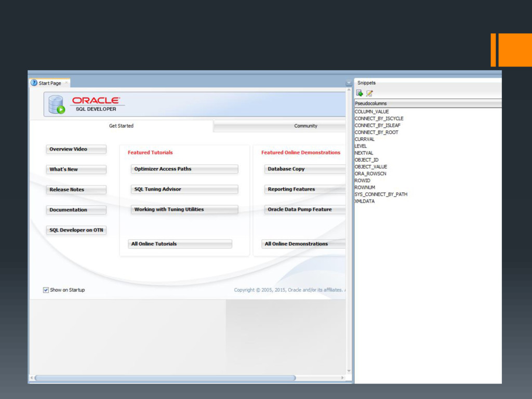
Task: Click the Add Snippet icon
Action: click(360, 93)
